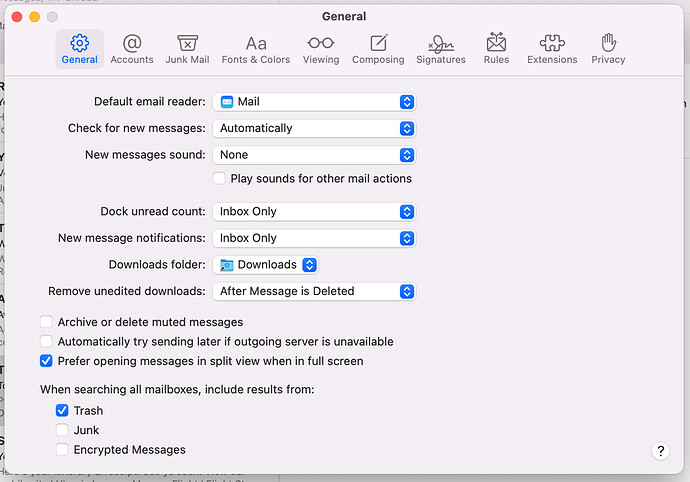Open the Accounts preferences pane
690x482 pixels.
click(132, 49)
